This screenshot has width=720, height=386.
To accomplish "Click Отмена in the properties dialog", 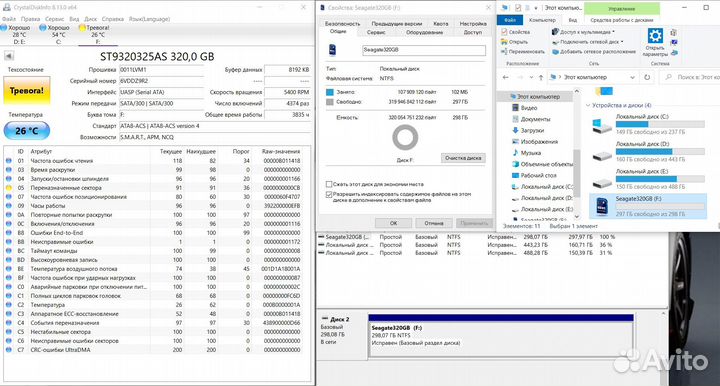I will [433, 223].
